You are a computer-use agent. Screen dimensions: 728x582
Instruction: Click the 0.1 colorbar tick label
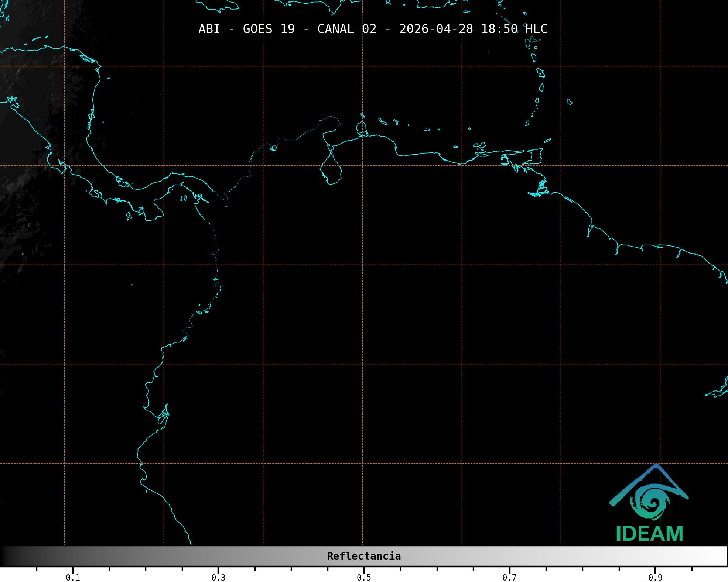[73, 578]
